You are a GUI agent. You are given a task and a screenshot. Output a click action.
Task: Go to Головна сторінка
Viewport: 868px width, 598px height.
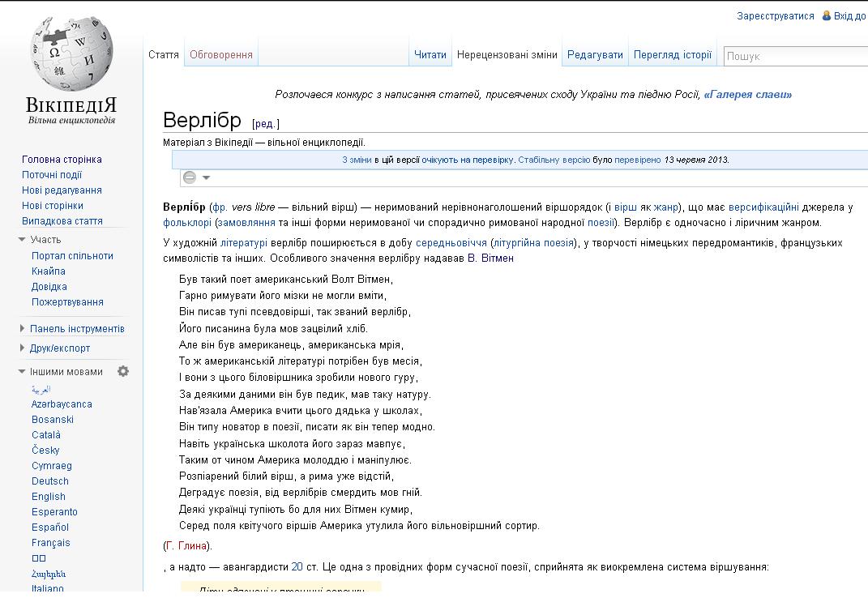pos(62,160)
